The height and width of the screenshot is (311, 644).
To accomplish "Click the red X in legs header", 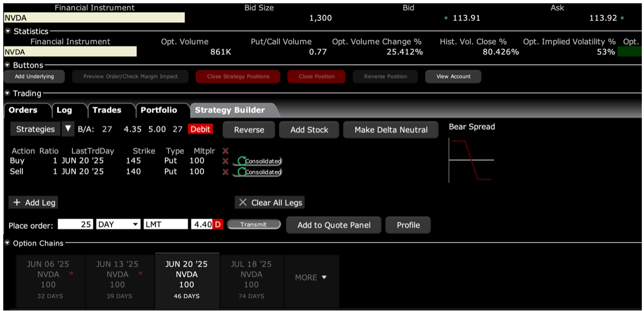I will point(225,151).
